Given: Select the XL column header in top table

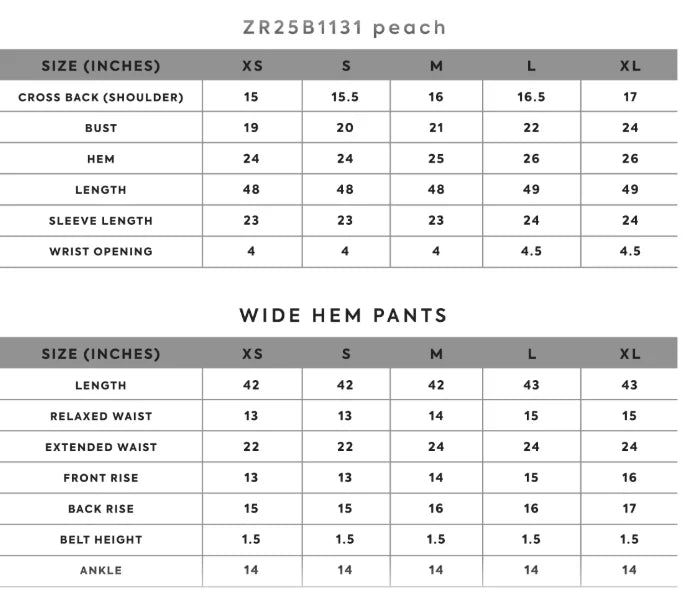Looking at the screenshot, I should (630, 66).
